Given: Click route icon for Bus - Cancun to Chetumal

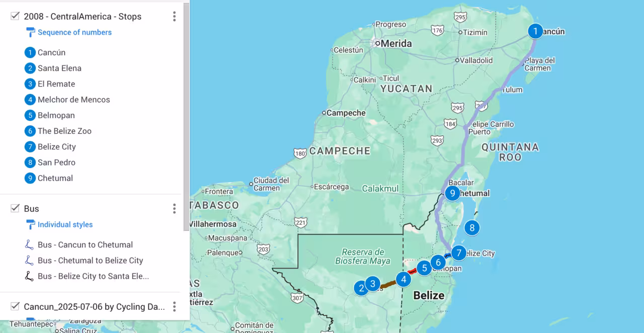Looking at the screenshot, I should pos(30,245).
